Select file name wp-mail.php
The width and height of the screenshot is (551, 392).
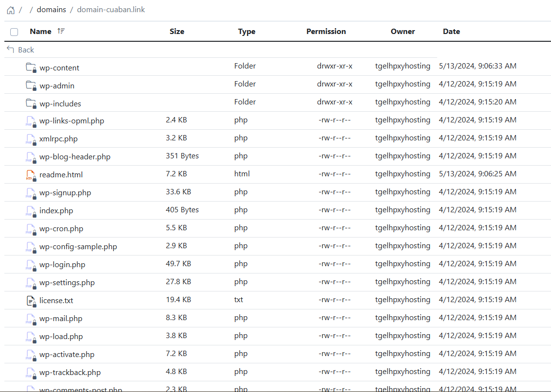[x=61, y=318]
